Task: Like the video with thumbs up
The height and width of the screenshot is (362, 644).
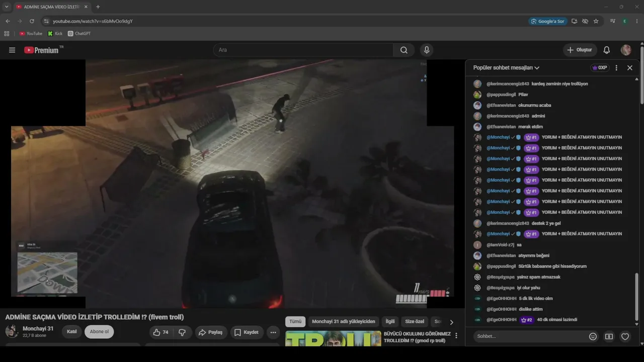Action: (161, 332)
